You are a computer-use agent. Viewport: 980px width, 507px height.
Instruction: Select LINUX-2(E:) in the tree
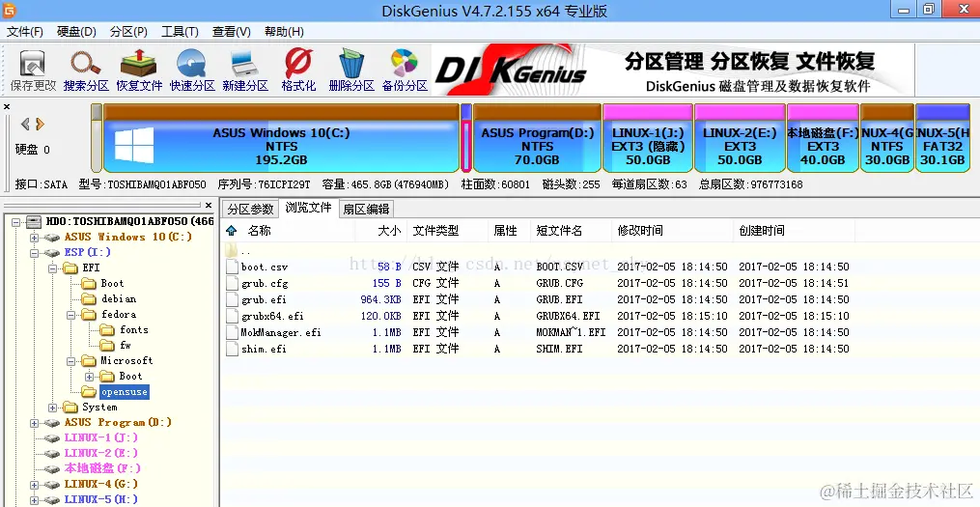tap(100, 453)
